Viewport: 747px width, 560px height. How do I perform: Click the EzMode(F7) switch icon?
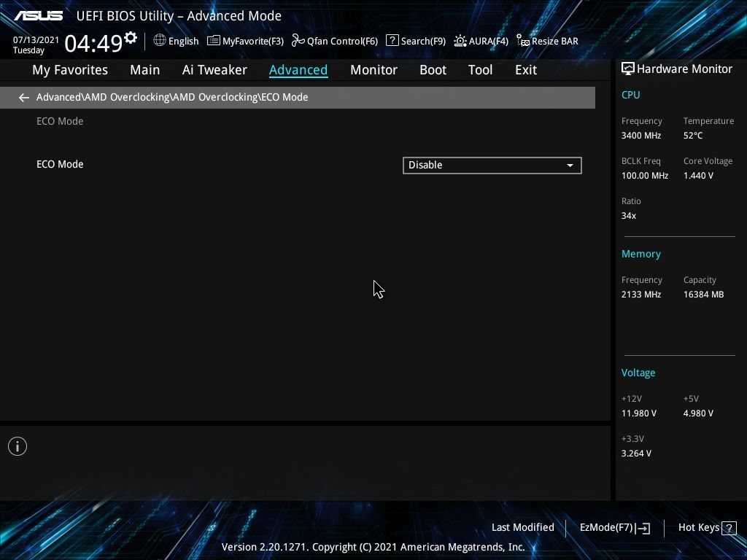click(x=643, y=528)
